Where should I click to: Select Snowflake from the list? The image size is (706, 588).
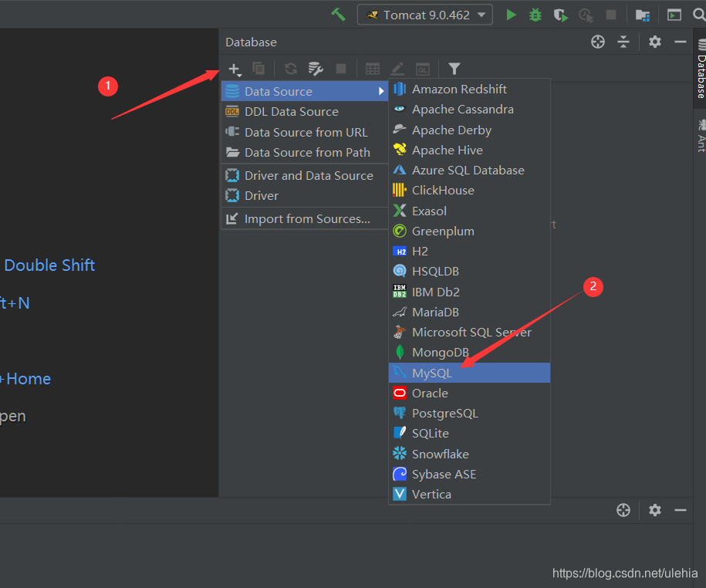pos(470,454)
